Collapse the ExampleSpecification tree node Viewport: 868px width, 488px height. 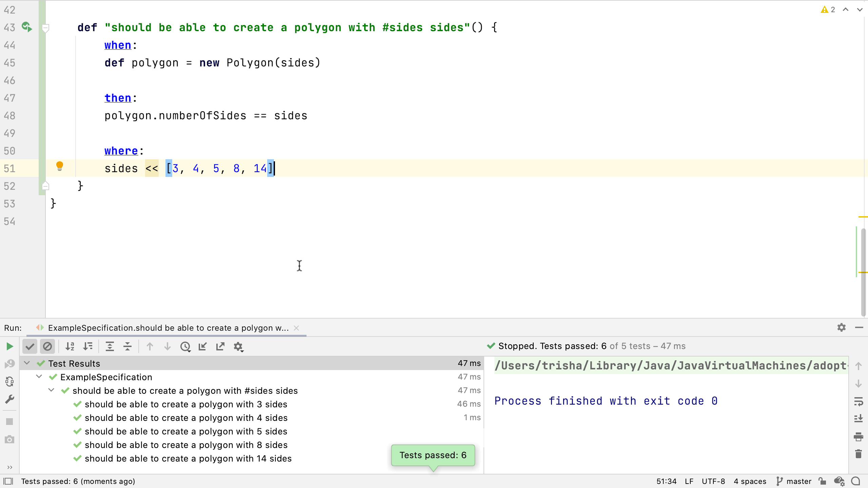39,377
